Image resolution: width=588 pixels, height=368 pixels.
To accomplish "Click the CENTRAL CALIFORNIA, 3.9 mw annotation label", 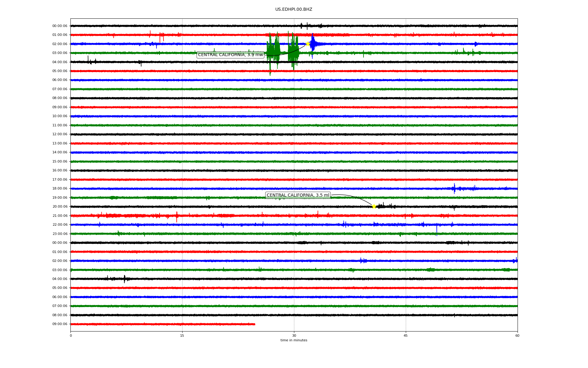I will click(x=230, y=55).
